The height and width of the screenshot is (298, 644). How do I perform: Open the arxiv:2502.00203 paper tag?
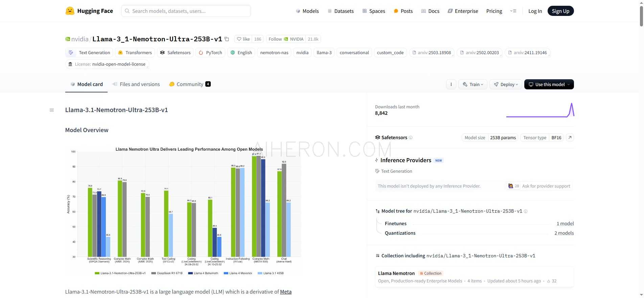(480, 52)
